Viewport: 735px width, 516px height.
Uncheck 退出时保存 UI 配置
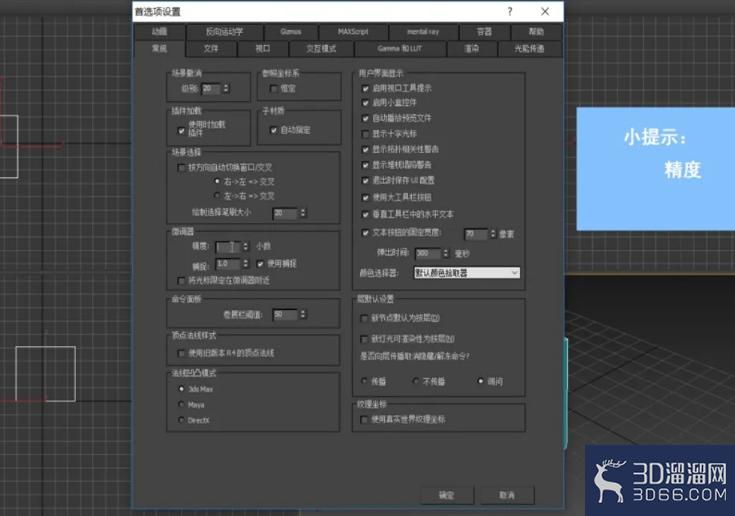(x=366, y=180)
